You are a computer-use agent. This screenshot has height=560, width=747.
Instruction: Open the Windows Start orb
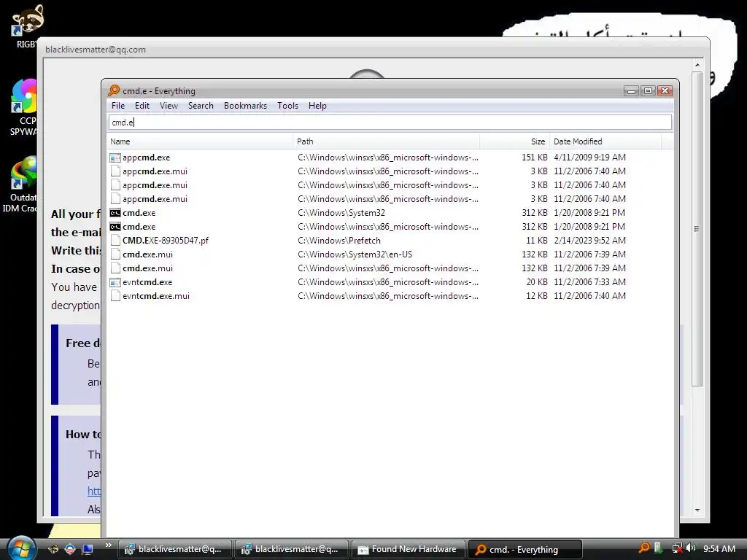coord(21,548)
